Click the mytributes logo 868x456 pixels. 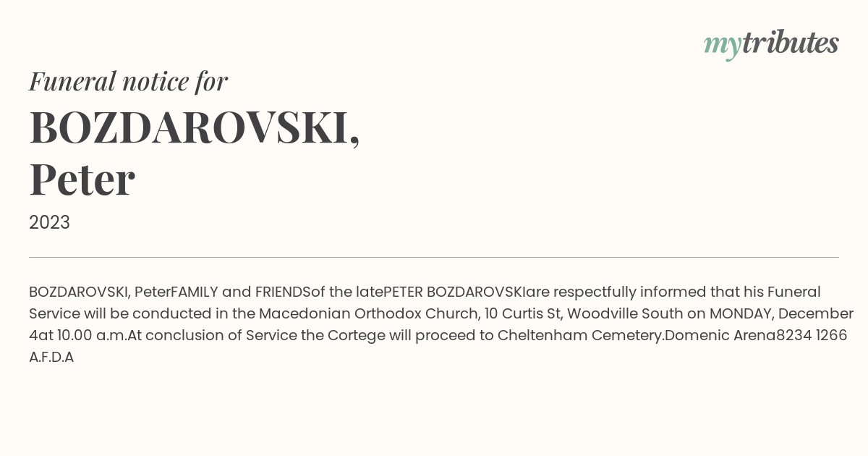[x=771, y=44]
